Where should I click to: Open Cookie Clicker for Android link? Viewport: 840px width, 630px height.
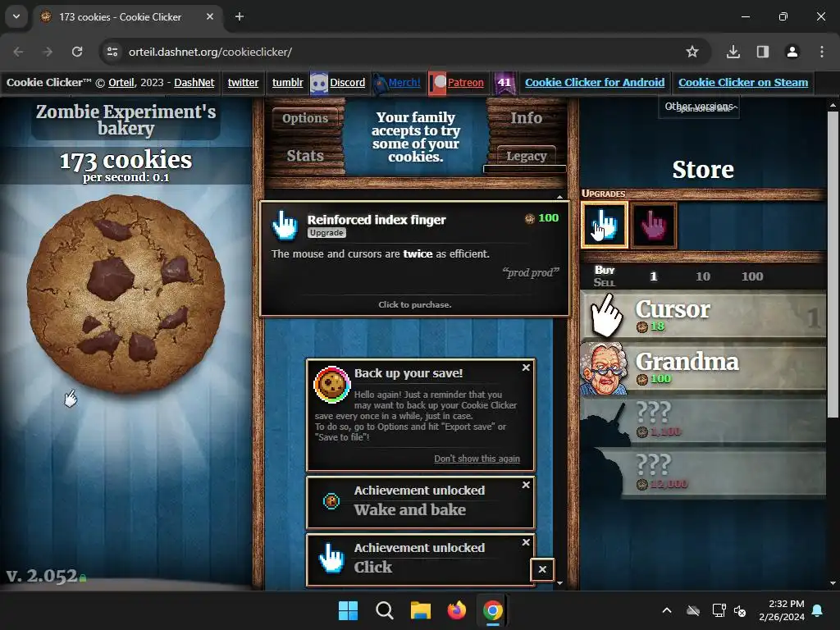[x=595, y=83]
